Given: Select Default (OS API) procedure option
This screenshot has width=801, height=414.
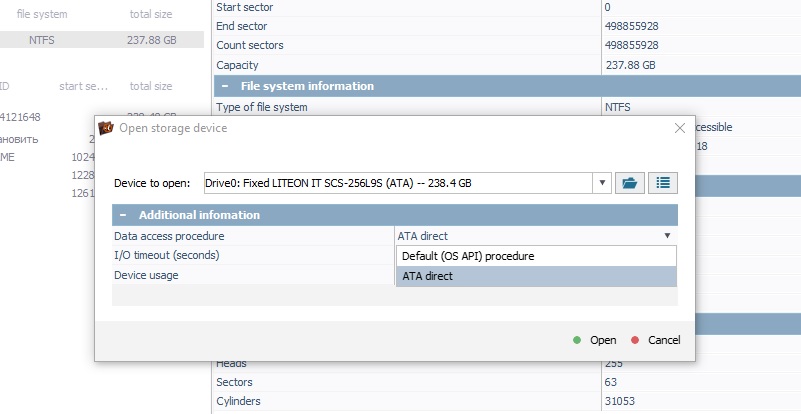Looking at the screenshot, I should (x=536, y=256).
